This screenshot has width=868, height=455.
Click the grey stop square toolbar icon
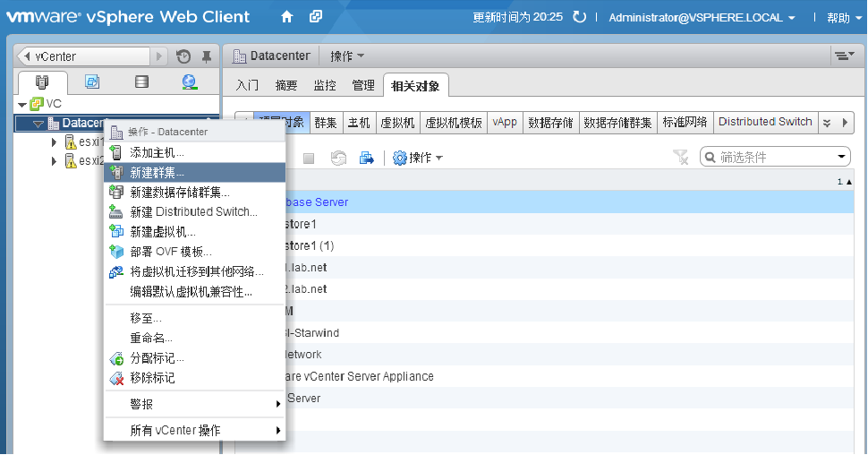(x=309, y=159)
